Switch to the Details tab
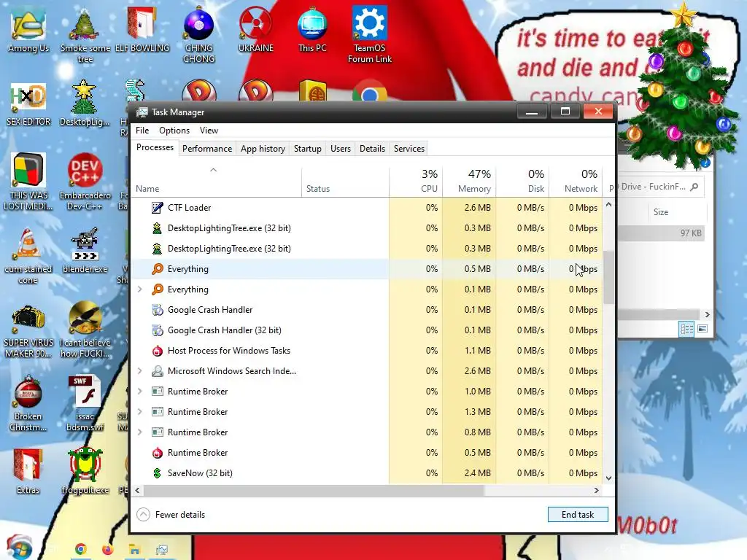Image resolution: width=747 pixels, height=560 pixels. 373,149
